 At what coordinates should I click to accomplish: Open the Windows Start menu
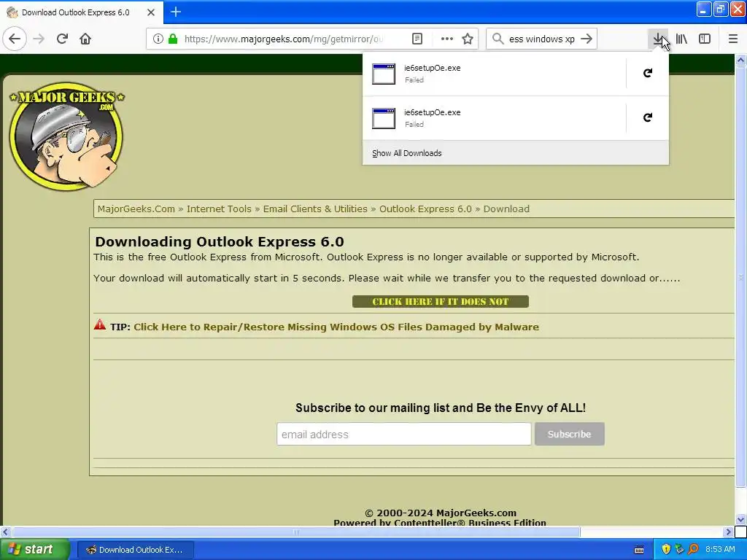[35, 550]
